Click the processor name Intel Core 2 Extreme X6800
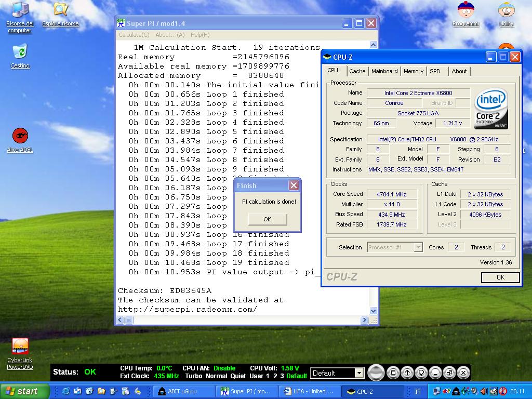Screen dimensions: 532x399 [418, 93]
